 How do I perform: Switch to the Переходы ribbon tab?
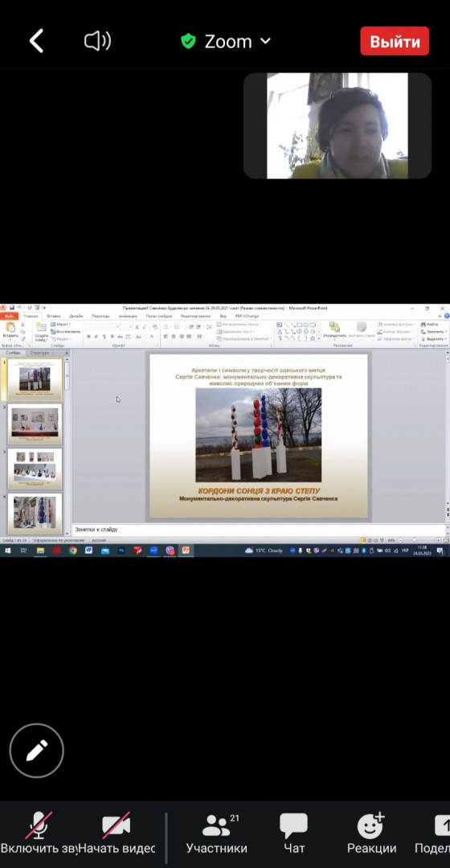(x=100, y=316)
